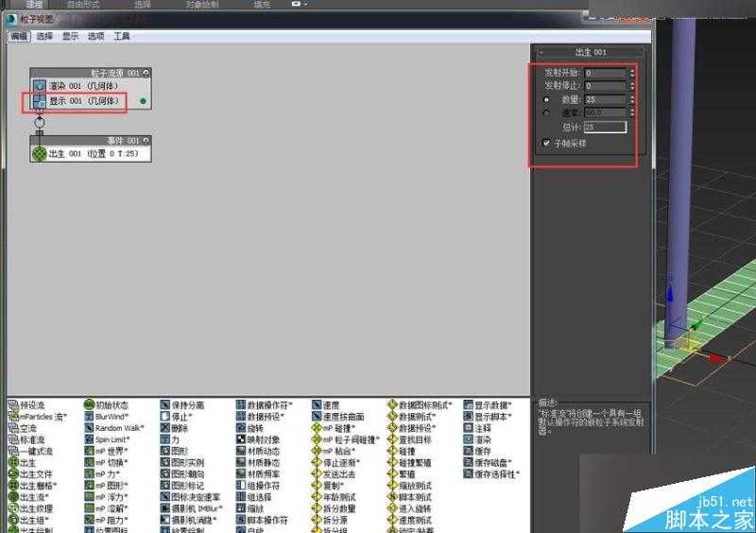Pick the 显示数据 icon in depot

tap(468, 404)
